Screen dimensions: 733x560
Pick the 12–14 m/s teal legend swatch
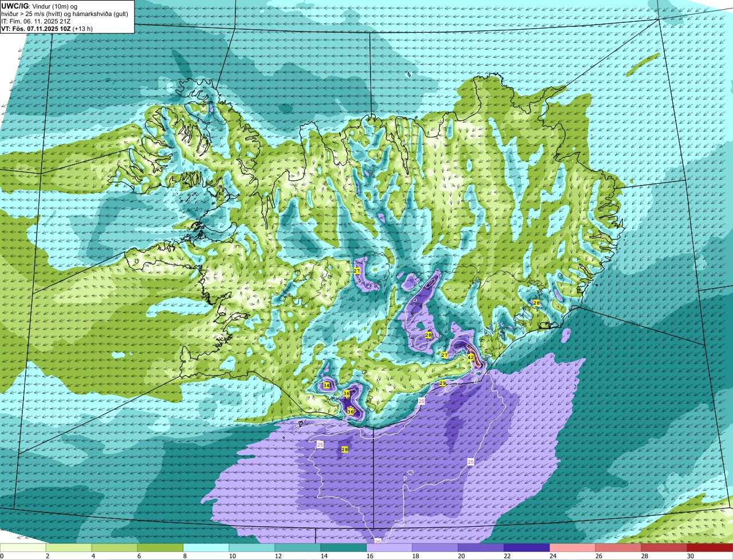[298, 548]
